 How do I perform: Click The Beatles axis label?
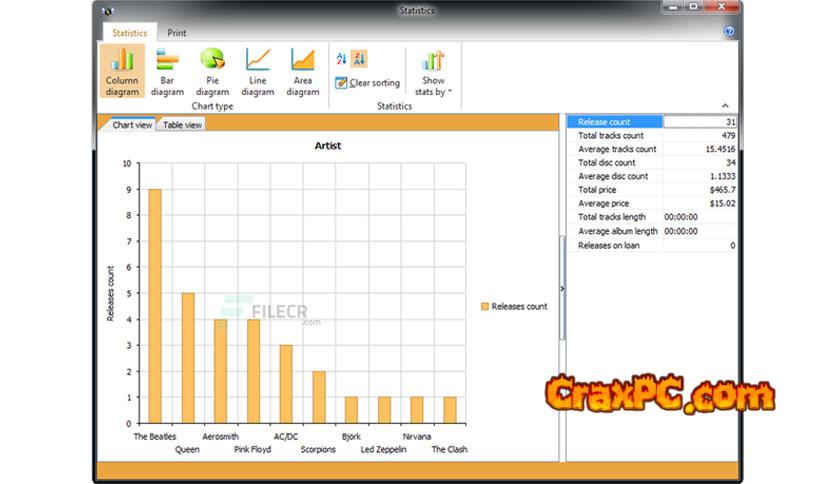pyautogui.click(x=155, y=437)
